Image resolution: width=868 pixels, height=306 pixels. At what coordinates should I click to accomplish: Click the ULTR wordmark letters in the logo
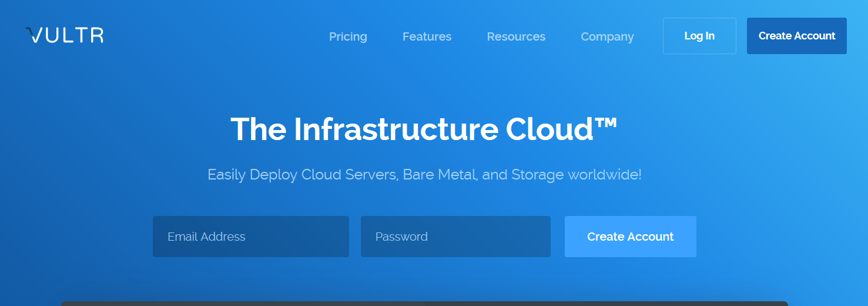click(x=74, y=35)
